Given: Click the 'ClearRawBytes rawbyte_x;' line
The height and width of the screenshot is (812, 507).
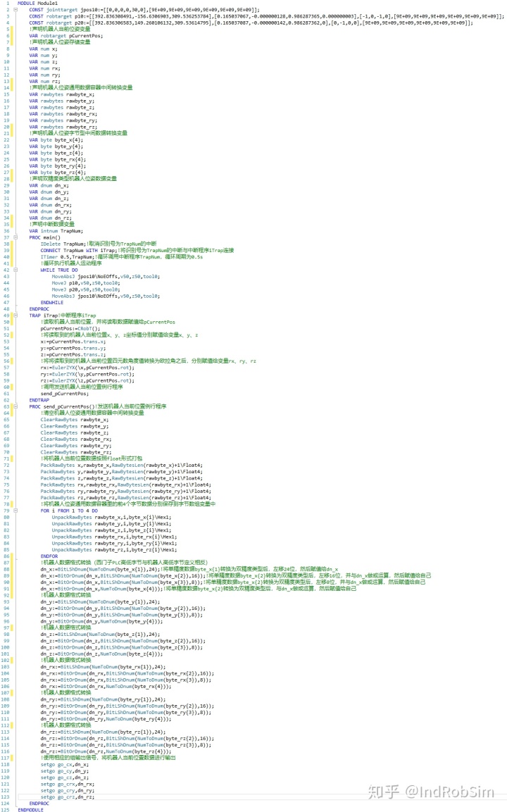Looking at the screenshot, I should coord(75,420).
